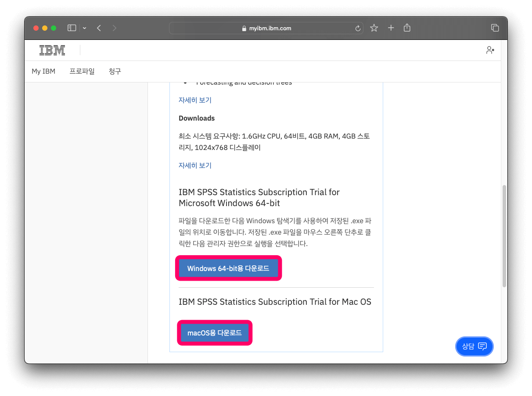
Task: Reload the page with the refresh icon
Action: click(358, 28)
